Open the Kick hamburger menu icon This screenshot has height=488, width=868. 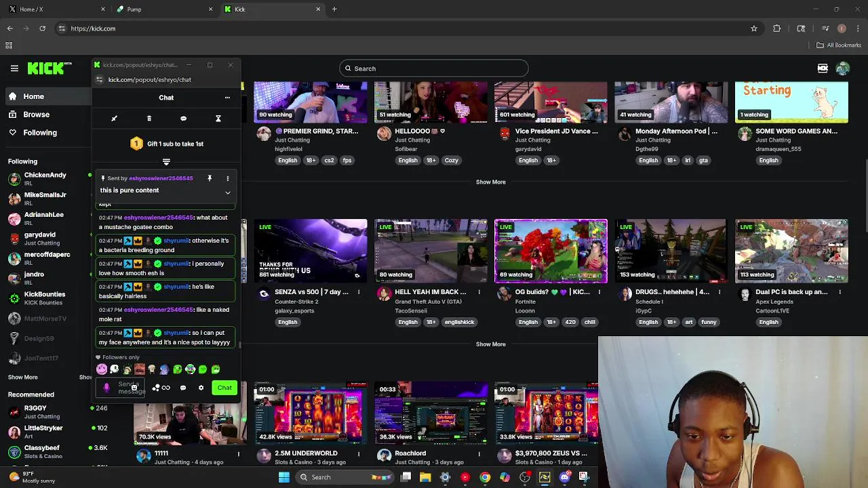click(14, 68)
